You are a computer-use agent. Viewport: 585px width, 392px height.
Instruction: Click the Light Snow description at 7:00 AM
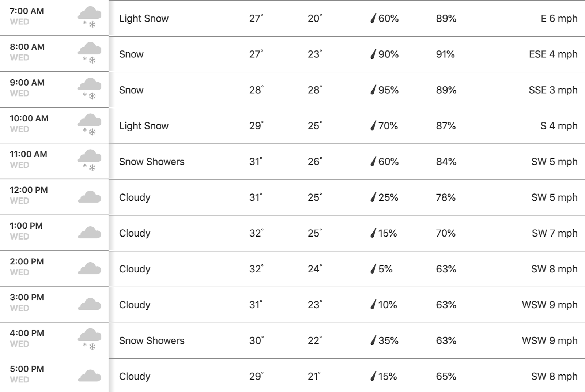(x=144, y=19)
